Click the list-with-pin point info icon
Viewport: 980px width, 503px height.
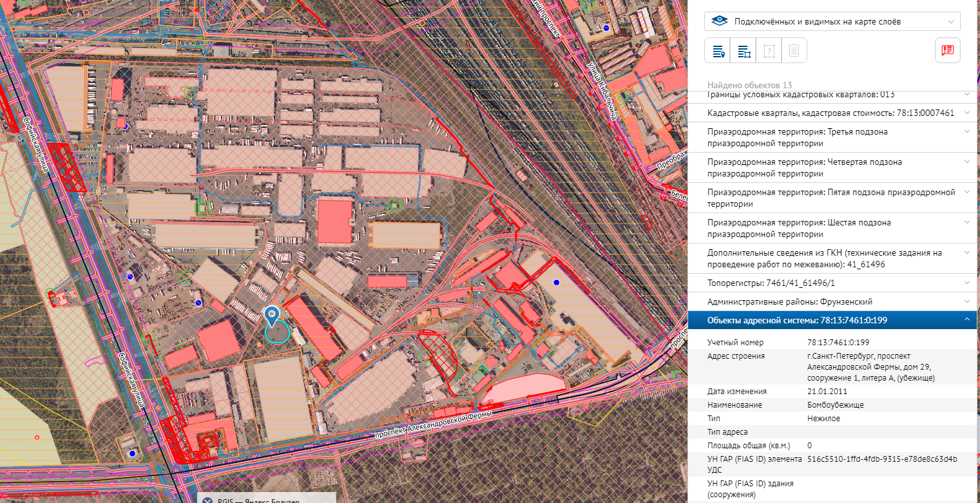[x=717, y=51]
